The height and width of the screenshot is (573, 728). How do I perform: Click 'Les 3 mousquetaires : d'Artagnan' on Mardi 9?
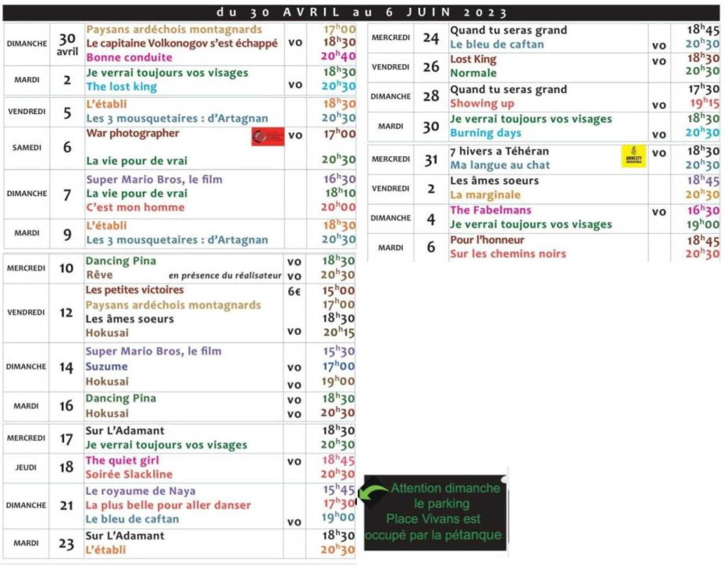pyautogui.click(x=177, y=240)
